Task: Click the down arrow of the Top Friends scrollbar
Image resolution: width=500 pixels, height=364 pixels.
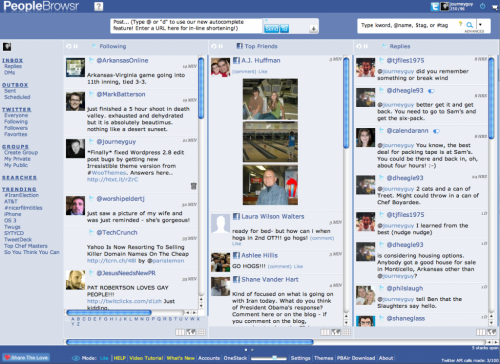Action: click(x=346, y=323)
